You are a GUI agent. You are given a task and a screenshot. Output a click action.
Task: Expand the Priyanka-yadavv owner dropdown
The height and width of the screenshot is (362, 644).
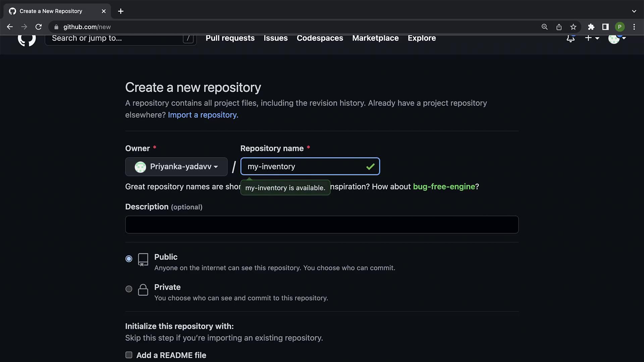176,167
